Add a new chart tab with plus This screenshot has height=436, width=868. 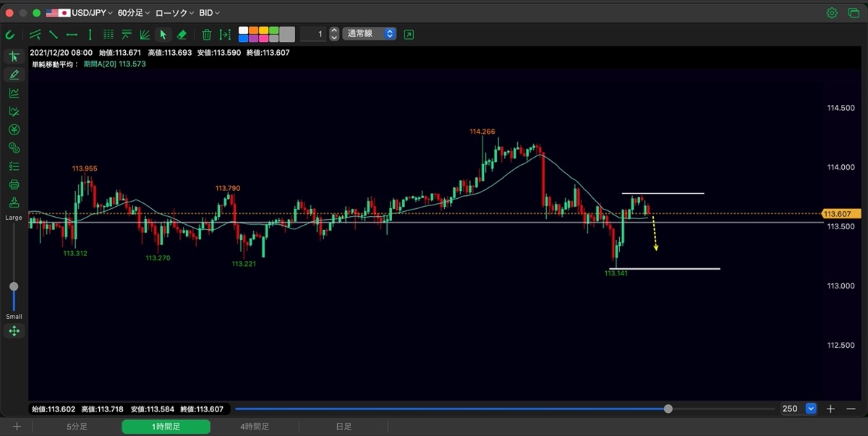[x=17, y=427]
